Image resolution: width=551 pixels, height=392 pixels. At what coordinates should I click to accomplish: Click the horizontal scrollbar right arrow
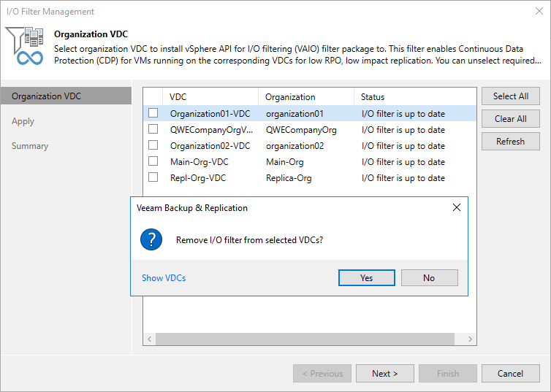(x=470, y=339)
